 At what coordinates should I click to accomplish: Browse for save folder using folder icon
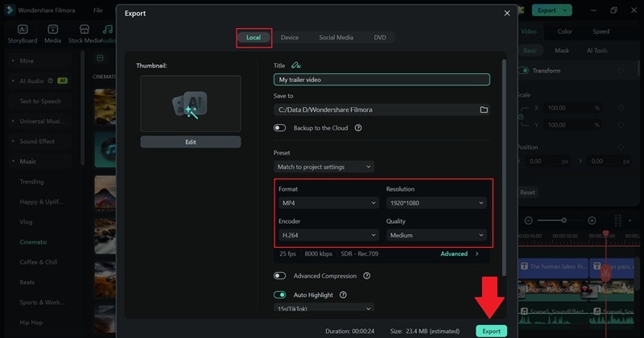point(484,109)
